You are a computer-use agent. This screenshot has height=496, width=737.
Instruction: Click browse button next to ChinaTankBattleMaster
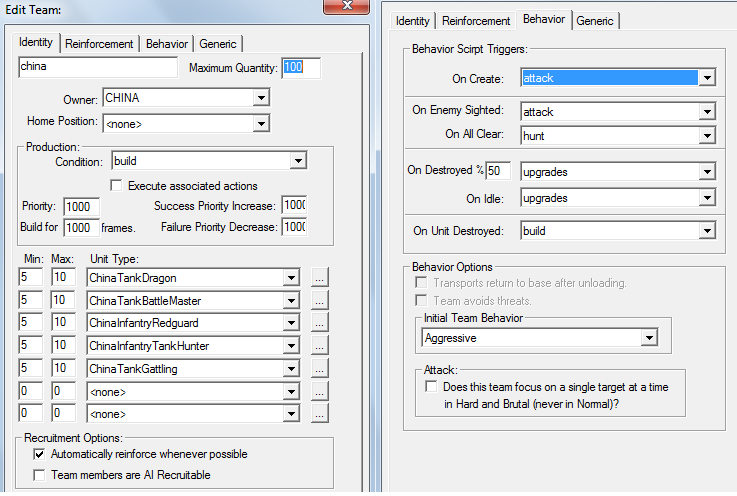(x=319, y=300)
